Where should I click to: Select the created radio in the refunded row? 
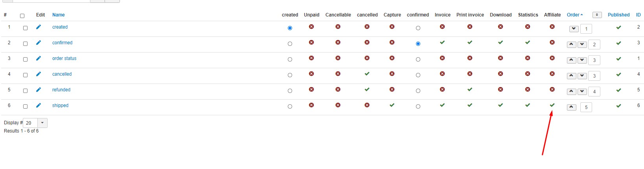[290, 91]
